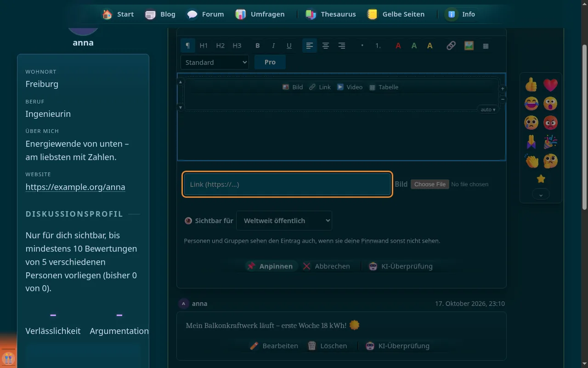Screen dimensions: 588x368
Task: Go to the Start page
Action: click(119, 14)
